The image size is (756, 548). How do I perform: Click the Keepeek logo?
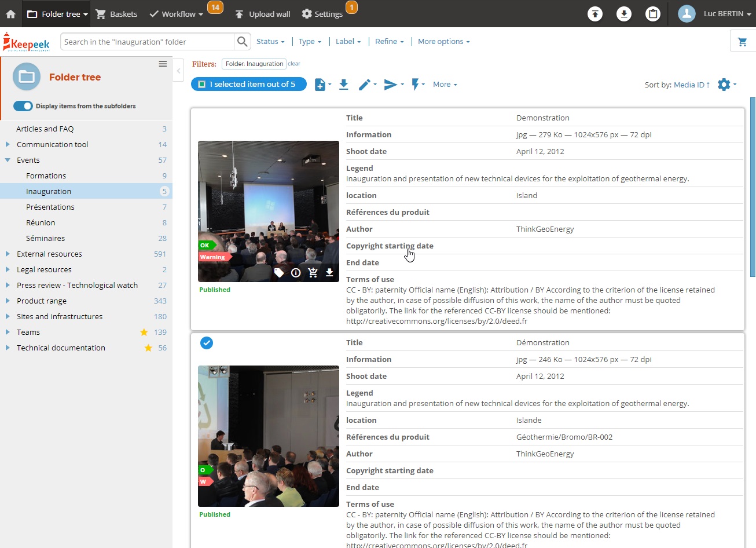[x=27, y=42]
